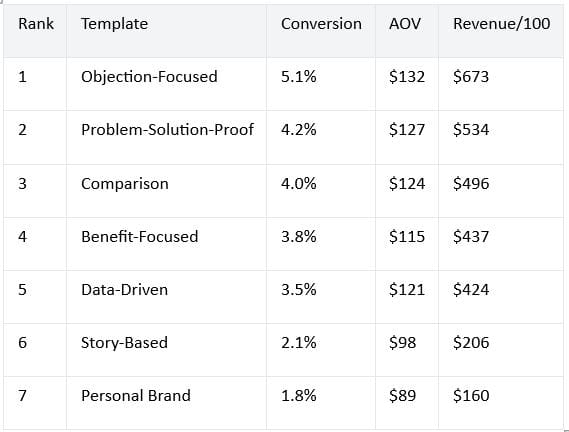Viewport: 569px width, 432px height.
Task: Select the Personal Brand template cell
Action: 136,396
